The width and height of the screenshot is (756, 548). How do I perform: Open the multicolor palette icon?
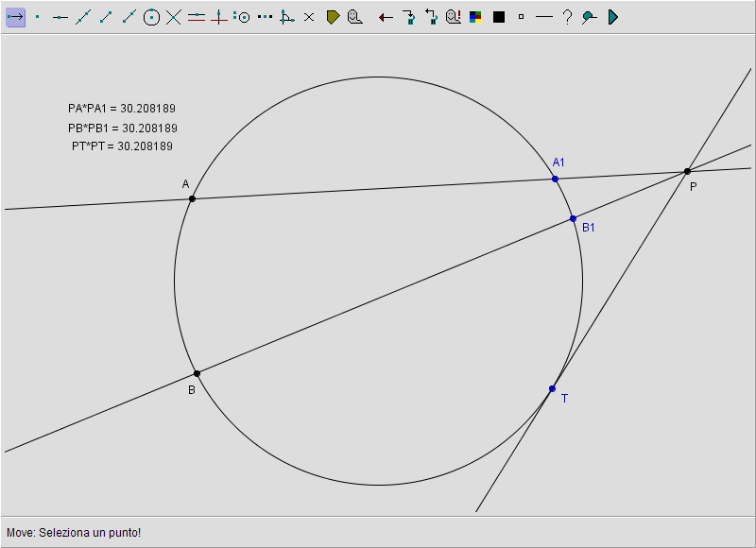476,17
